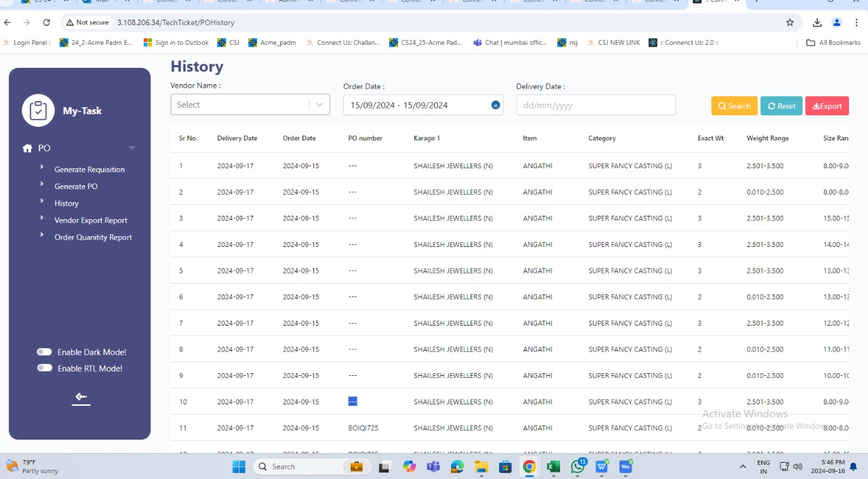The height and width of the screenshot is (479, 868).
Task: Click PO number BOIQI725 in row 11
Action: pos(363,428)
